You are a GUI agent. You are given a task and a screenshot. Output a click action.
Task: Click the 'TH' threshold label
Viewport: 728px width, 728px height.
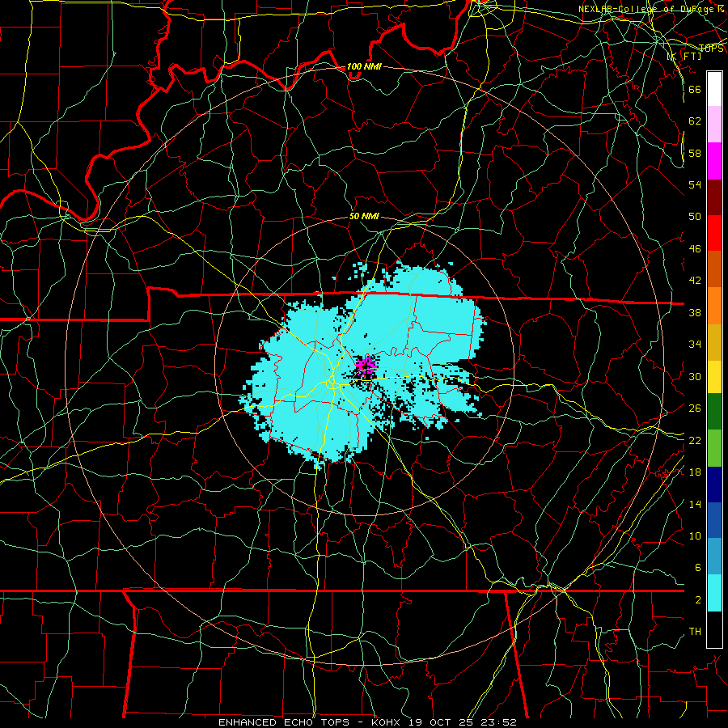pos(695,632)
